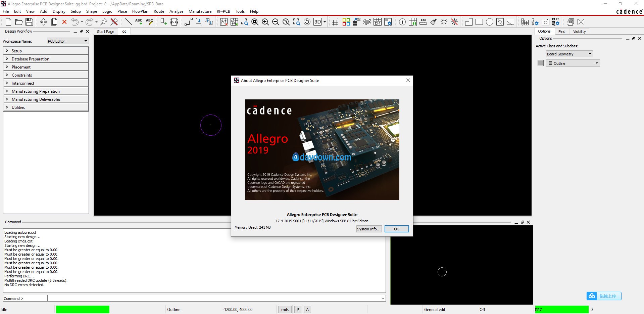Screen dimensions: 644x314
Task: Open the Outline subclass dropdown
Action: (573, 63)
